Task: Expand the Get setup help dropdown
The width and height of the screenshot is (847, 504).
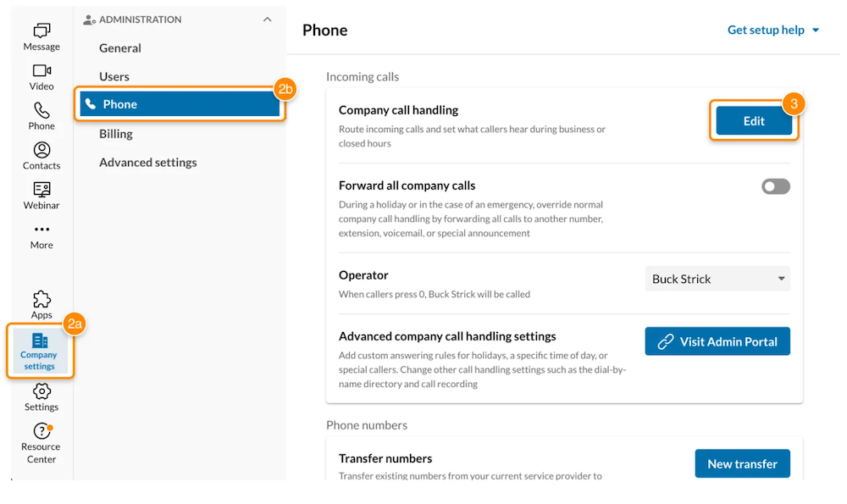Action: (773, 30)
